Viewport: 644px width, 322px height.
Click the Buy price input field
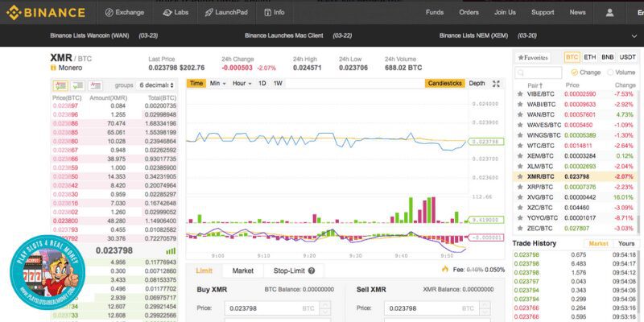[272, 308]
